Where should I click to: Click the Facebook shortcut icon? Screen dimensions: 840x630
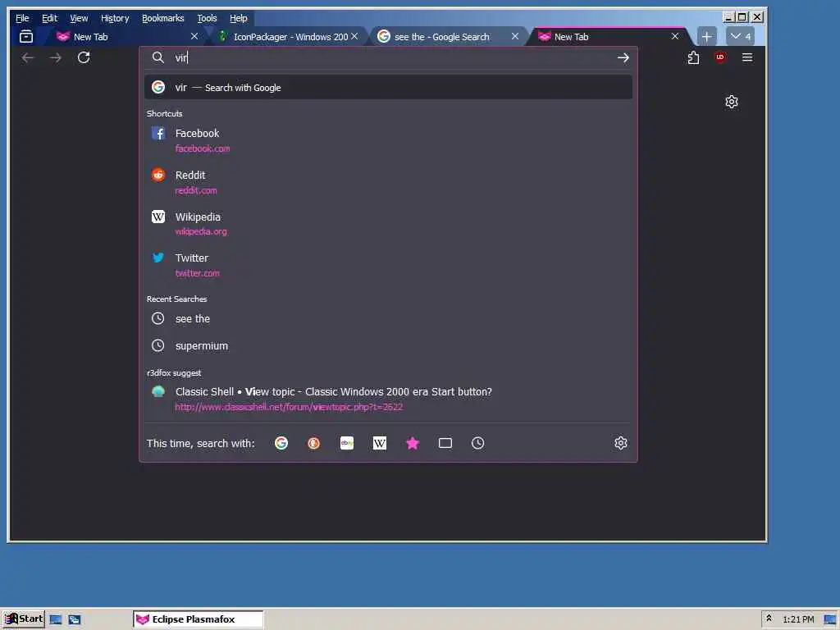tap(158, 133)
